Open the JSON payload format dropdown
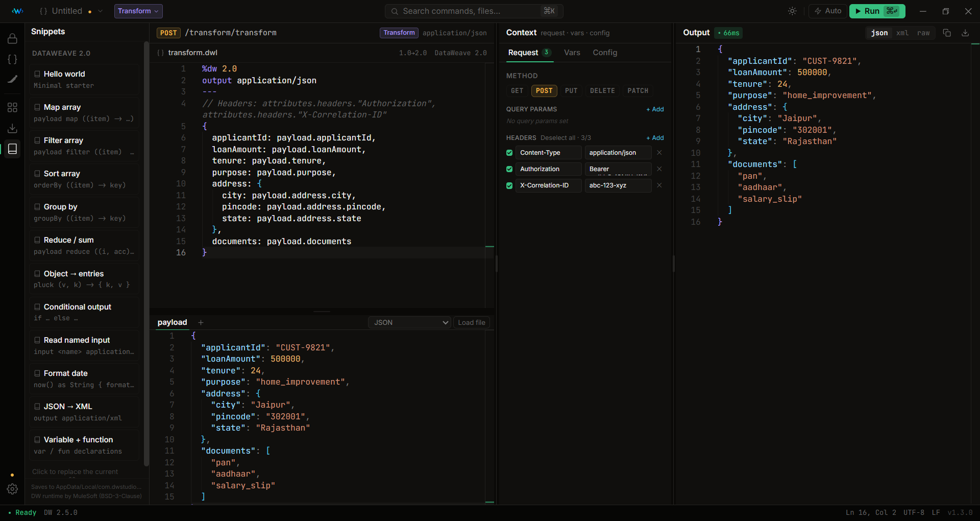Screen dimensions: 980x521 [409, 322]
